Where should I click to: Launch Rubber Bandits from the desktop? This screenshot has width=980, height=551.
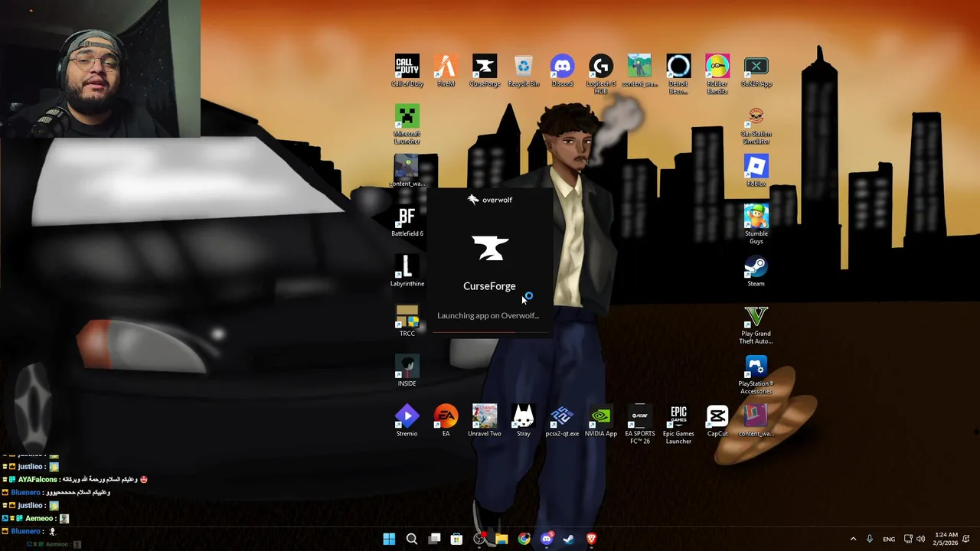pyautogui.click(x=717, y=74)
